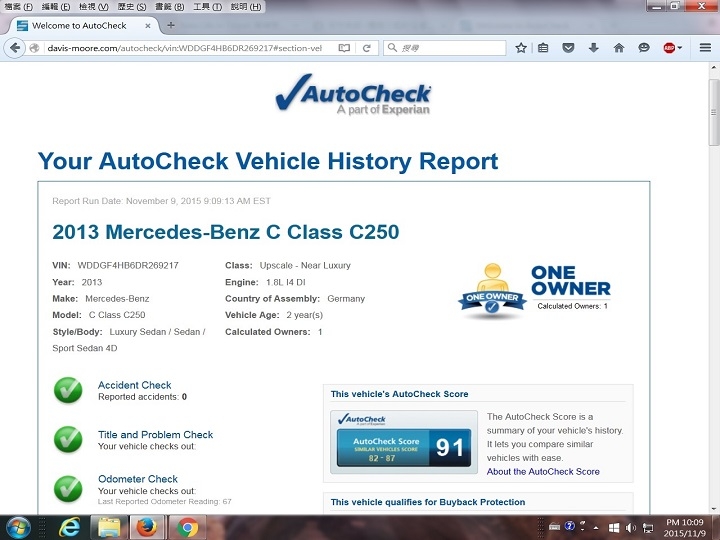Click the AutoCheck logo at page top
This screenshot has width=720, height=540.
coord(353,94)
